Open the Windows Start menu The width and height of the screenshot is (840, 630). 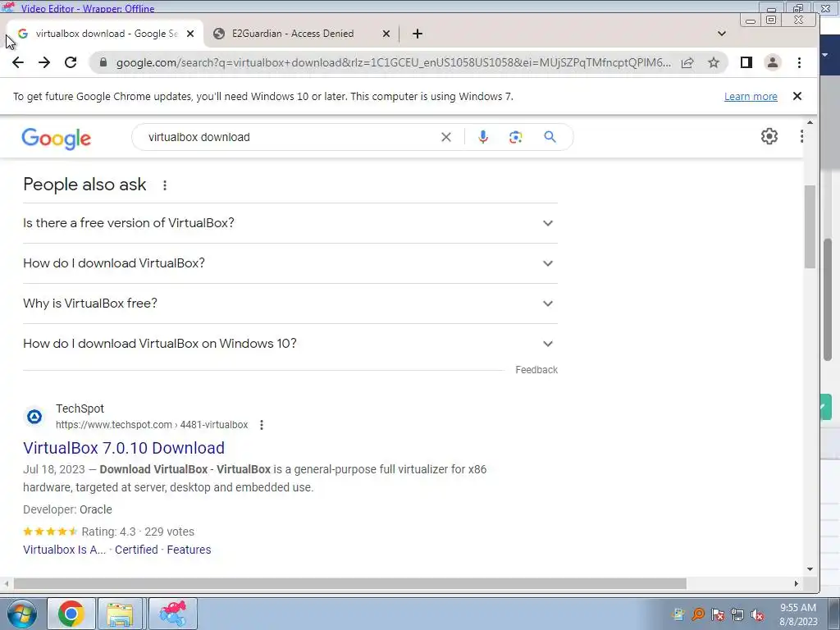[21, 614]
